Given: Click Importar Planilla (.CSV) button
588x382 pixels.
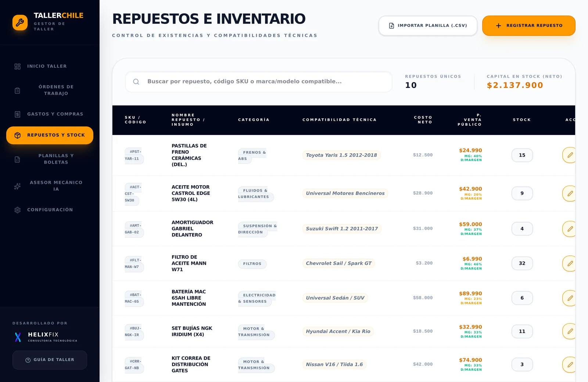Looking at the screenshot, I should coord(428,26).
